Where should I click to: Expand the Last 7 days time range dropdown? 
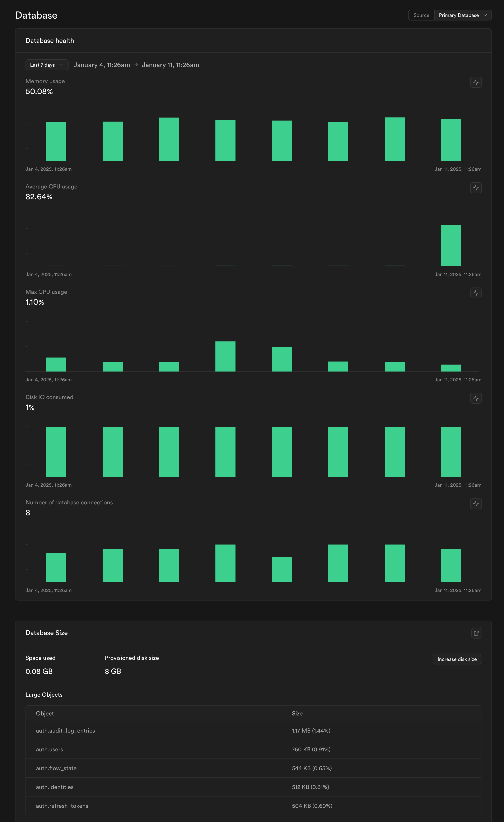pyautogui.click(x=47, y=65)
